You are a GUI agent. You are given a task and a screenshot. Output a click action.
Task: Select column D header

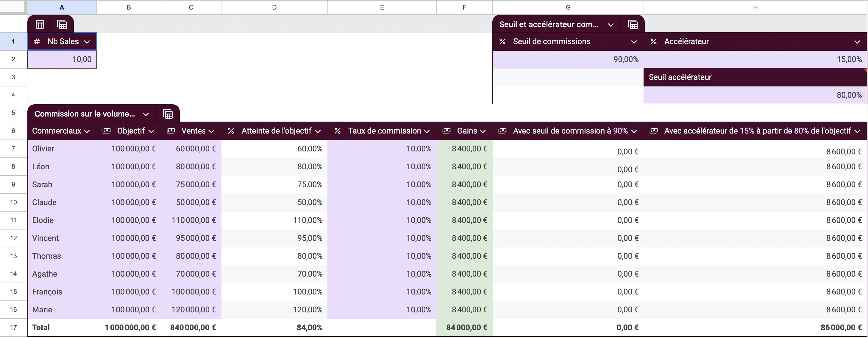(274, 7)
